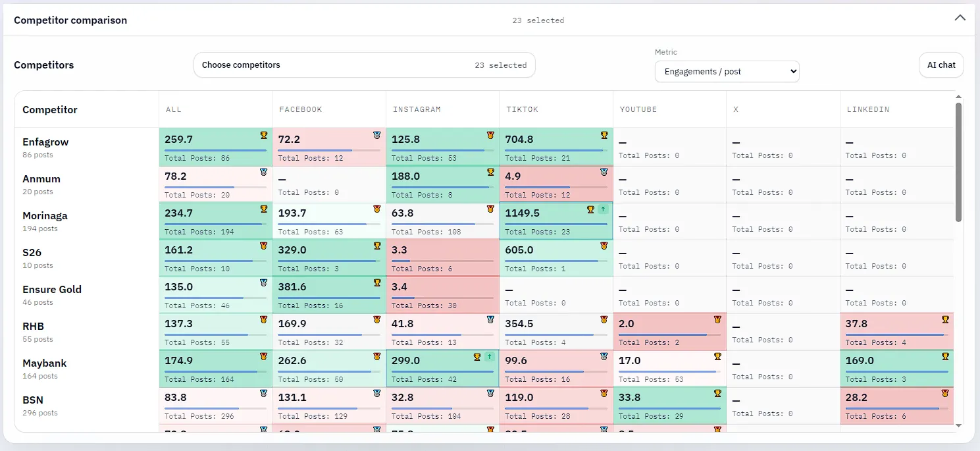
Task: Click the medal icon beside 119.0
Action: click(604, 393)
